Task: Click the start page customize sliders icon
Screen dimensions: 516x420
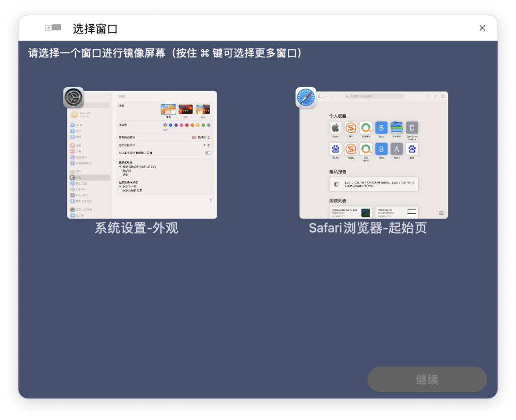Action: pyautogui.click(x=441, y=214)
